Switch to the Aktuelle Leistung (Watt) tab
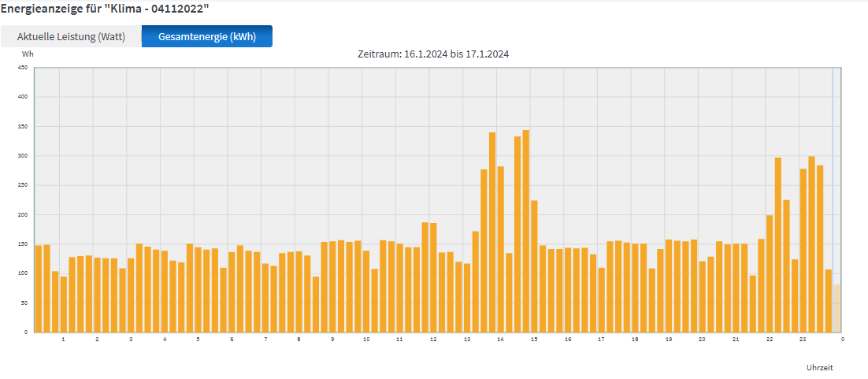This screenshot has width=868, height=379. point(71,36)
